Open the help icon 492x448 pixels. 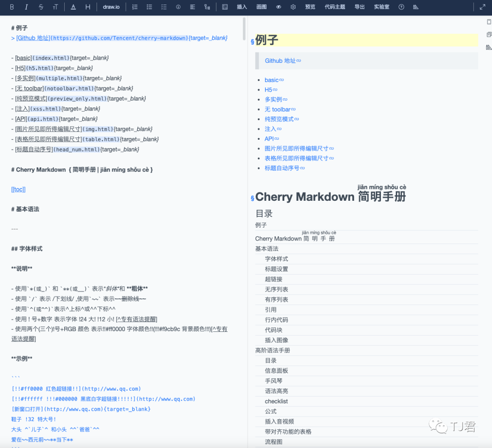(x=401, y=7)
